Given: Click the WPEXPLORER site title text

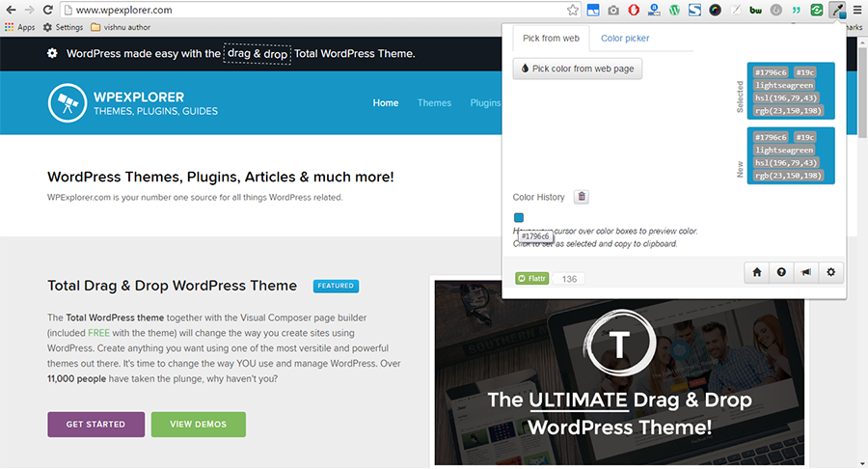Looking at the screenshot, I should (x=138, y=97).
